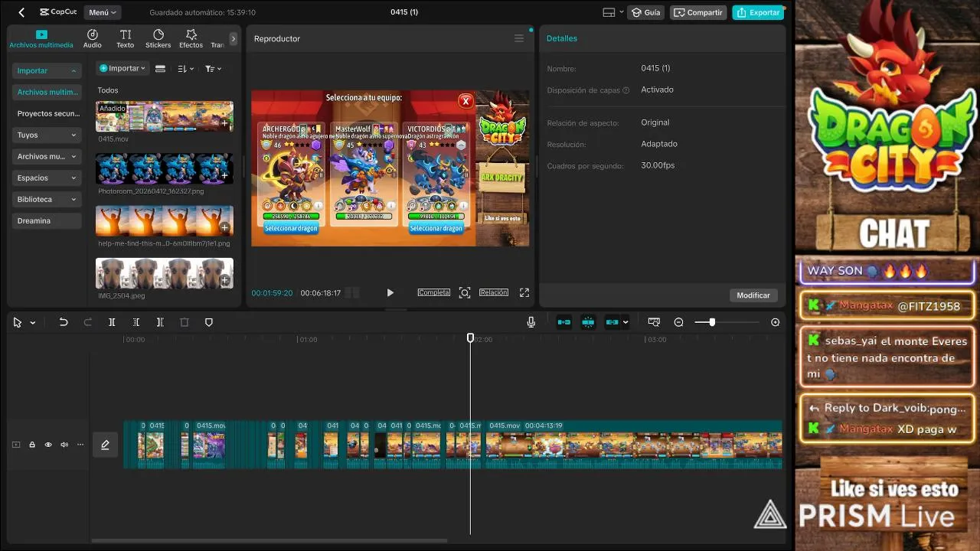Select the Detalles tab

coord(562,38)
